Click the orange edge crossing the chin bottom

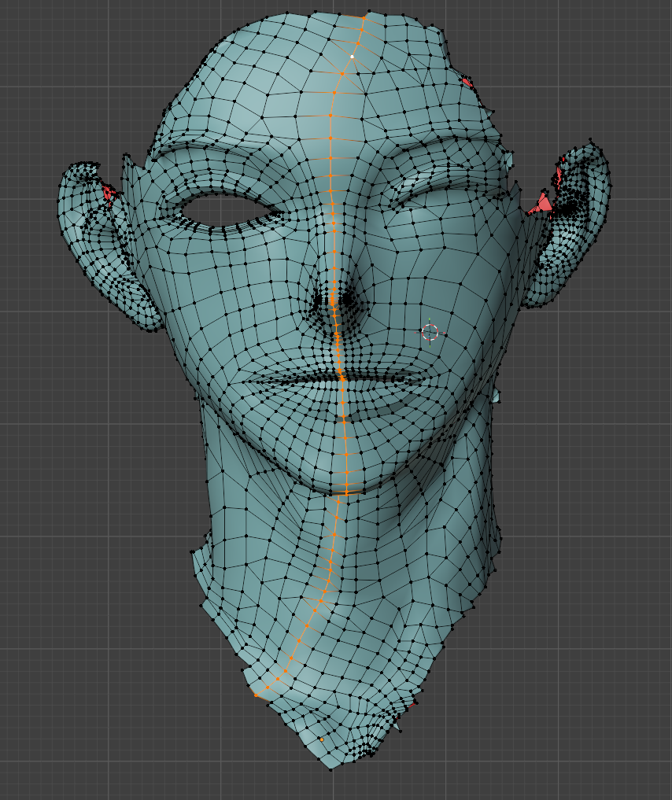(x=345, y=492)
